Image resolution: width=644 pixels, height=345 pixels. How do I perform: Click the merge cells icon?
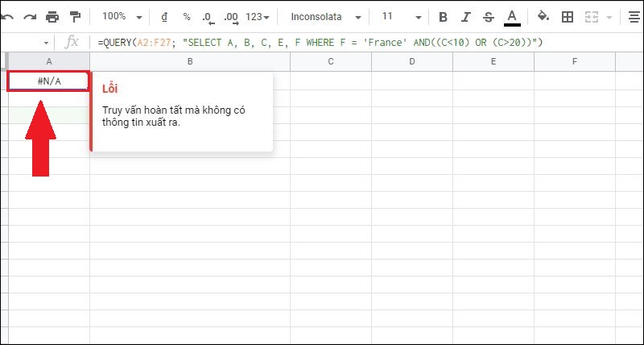(x=591, y=16)
